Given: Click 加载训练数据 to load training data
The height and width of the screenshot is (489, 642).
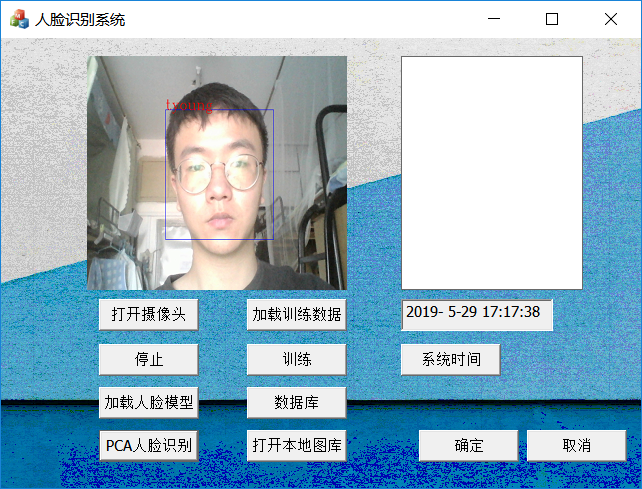Looking at the screenshot, I should pos(296,315).
